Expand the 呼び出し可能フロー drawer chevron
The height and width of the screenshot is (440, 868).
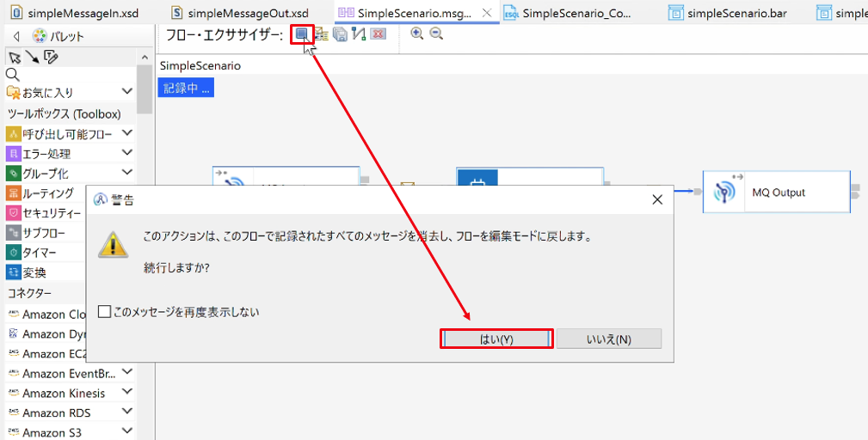point(127,132)
